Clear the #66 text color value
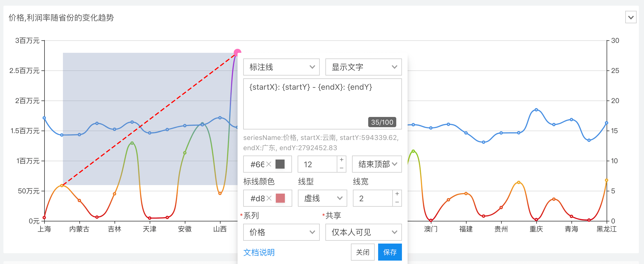 pos(269,164)
